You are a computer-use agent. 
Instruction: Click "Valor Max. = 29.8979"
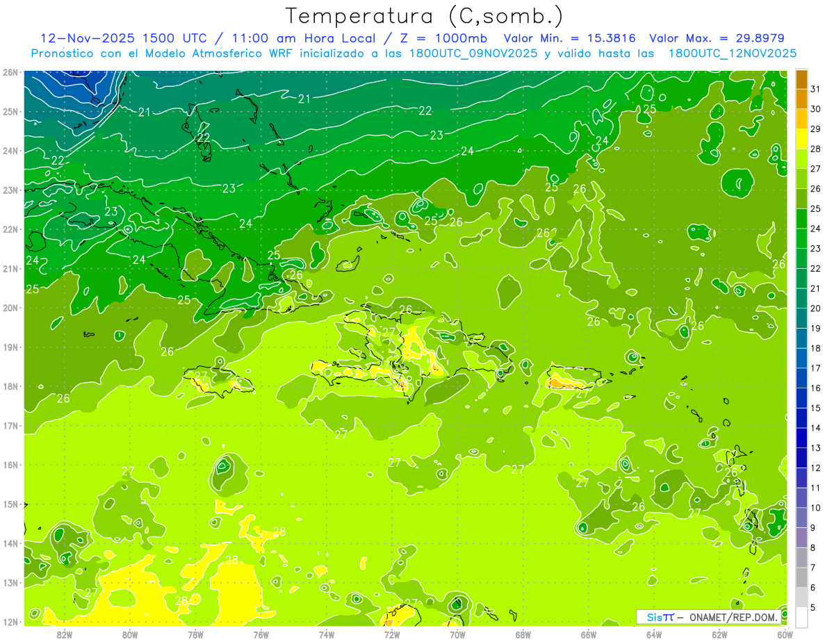[x=717, y=38]
